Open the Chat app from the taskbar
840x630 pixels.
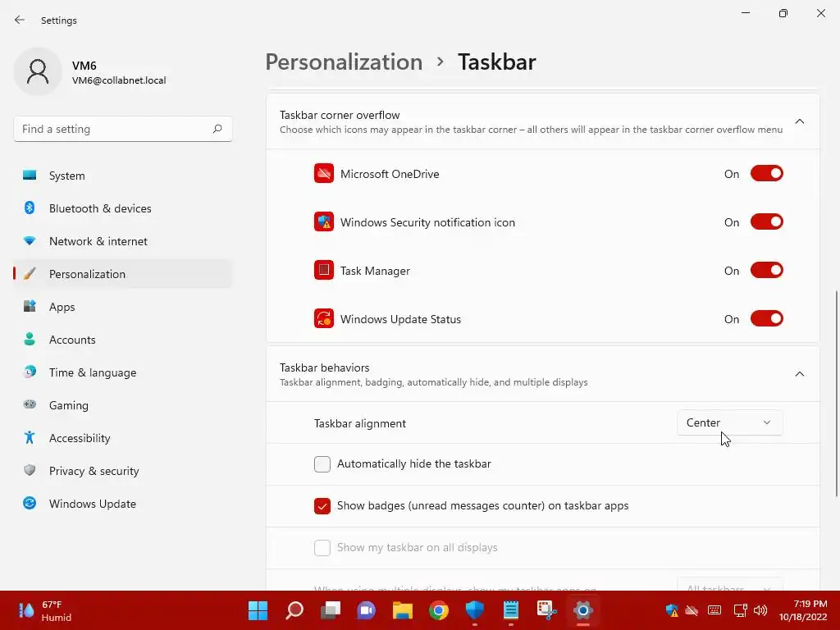[x=367, y=610]
